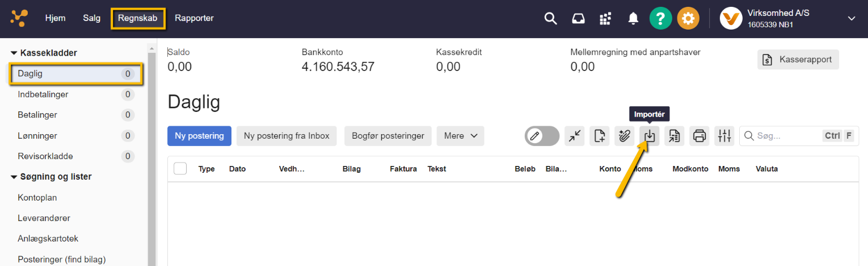The width and height of the screenshot is (868, 266).
Task: Open the orange settings gear
Action: tap(688, 19)
